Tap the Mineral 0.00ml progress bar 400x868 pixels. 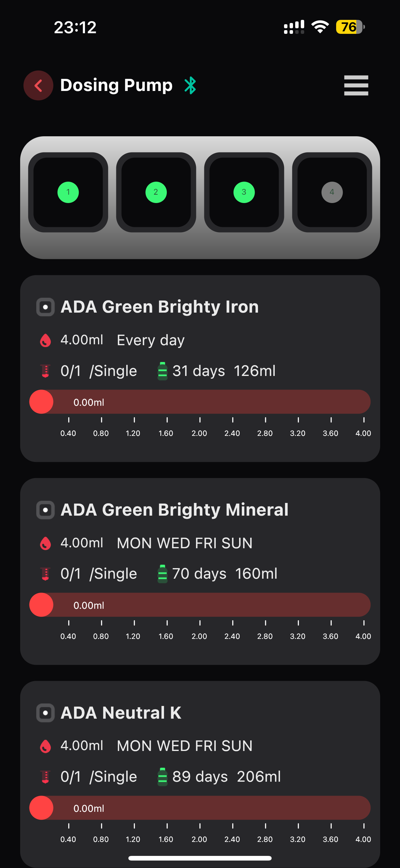click(x=200, y=605)
